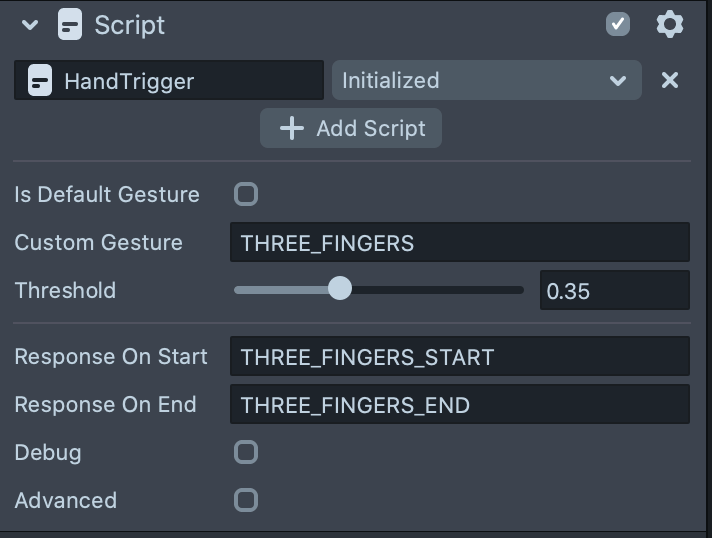Image resolution: width=712 pixels, height=538 pixels.
Task: Click the Custom Gesture THREE_FINGERS field
Action: [x=459, y=242]
